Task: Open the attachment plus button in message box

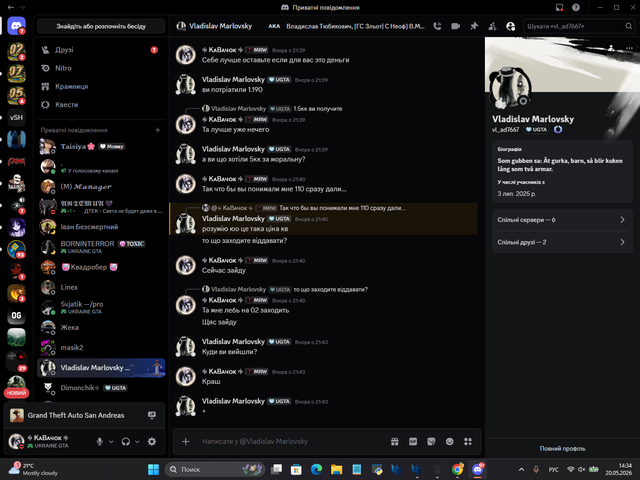Action: click(186, 441)
